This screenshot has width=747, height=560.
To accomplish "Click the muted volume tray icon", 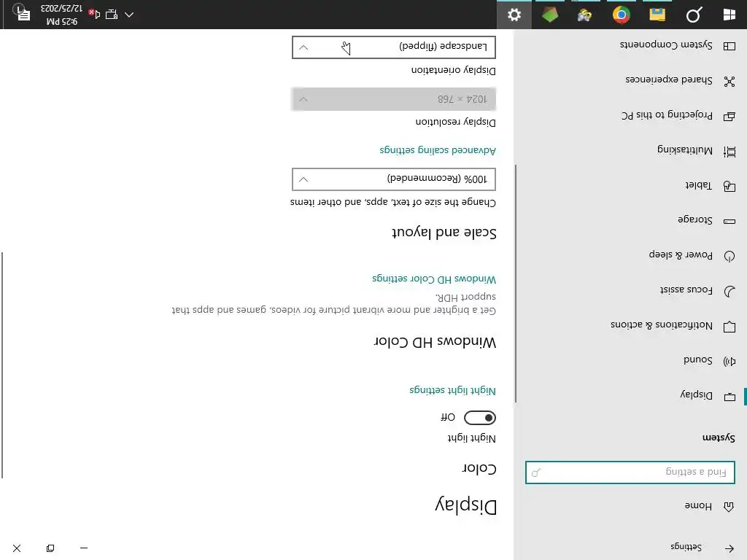I will pos(94,15).
